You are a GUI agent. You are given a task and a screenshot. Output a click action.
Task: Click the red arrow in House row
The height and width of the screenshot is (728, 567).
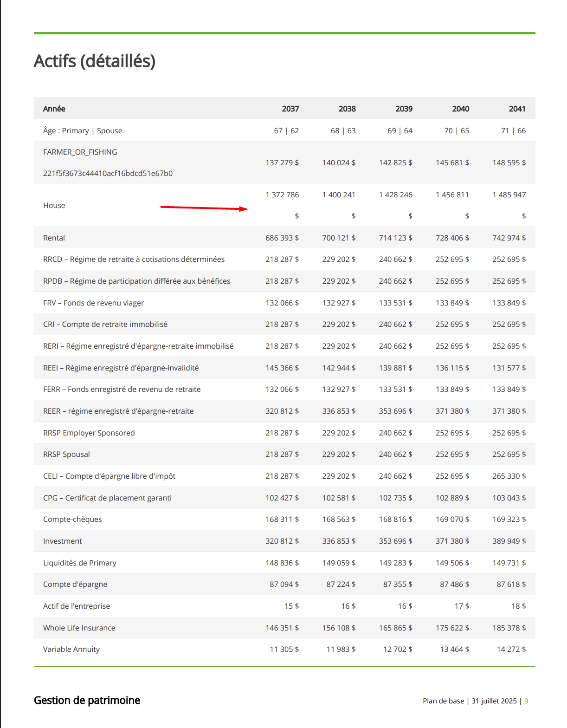(x=204, y=208)
